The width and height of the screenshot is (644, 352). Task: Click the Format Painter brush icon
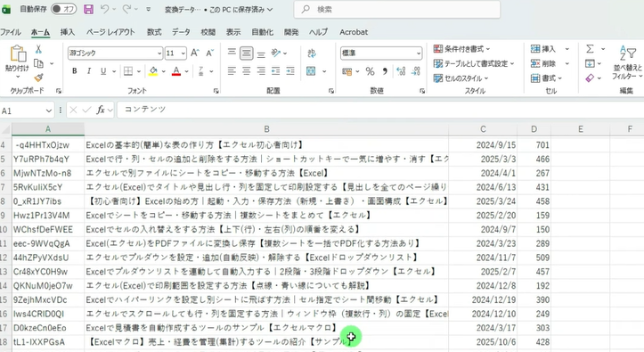[x=38, y=78]
